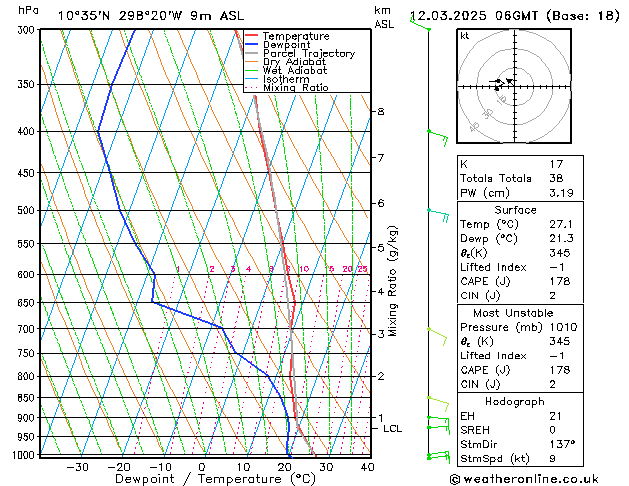Image resolution: width=629 pixels, height=486 pixels.
Task: Click the wind barb at 850 hPa level
Action: coord(438,403)
